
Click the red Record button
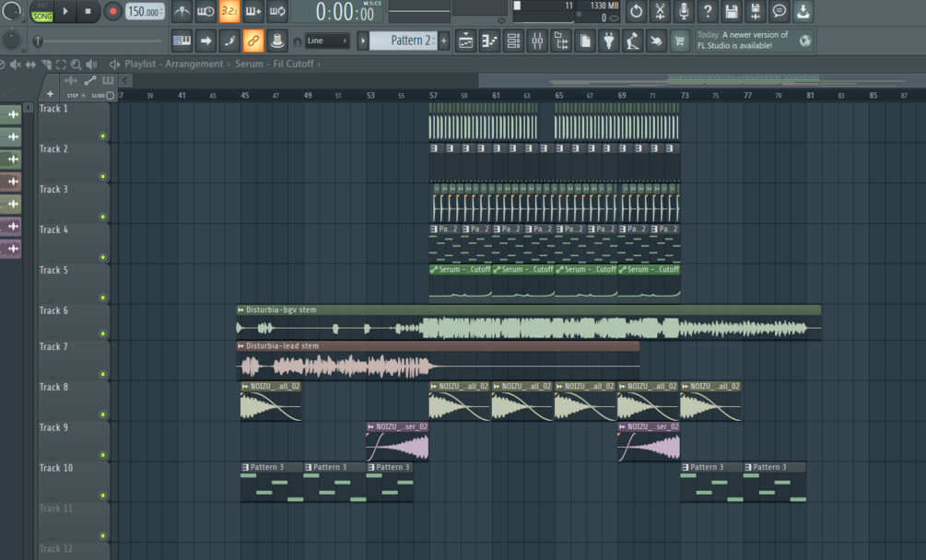[112, 11]
